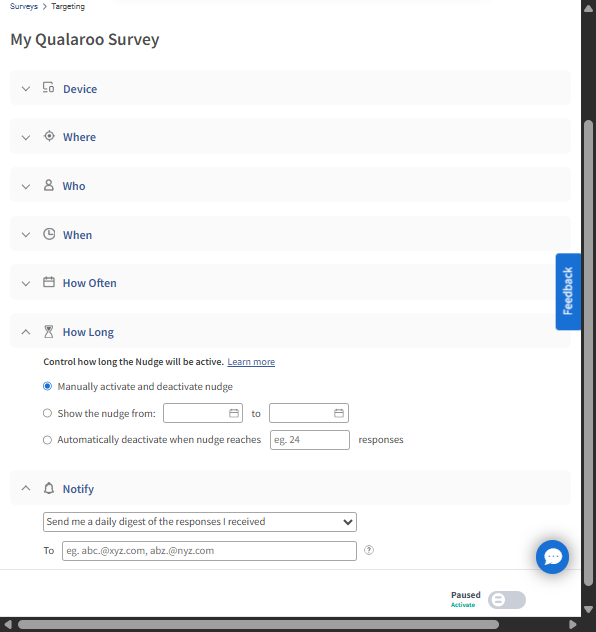Click the responses count field
Viewport: 596px width, 632px height.
309,440
